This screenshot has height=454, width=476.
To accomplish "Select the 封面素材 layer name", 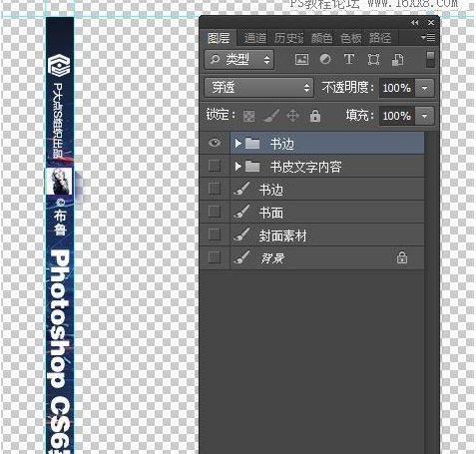I will pyautogui.click(x=282, y=235).
